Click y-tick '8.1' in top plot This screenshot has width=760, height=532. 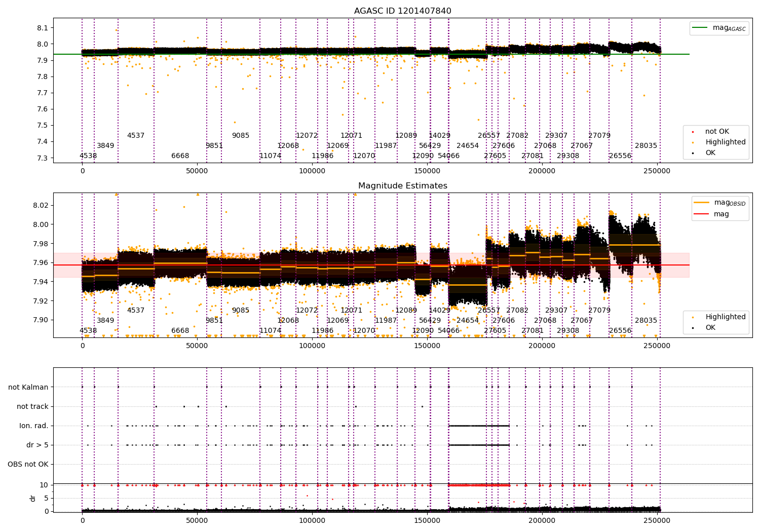(43, 28)
